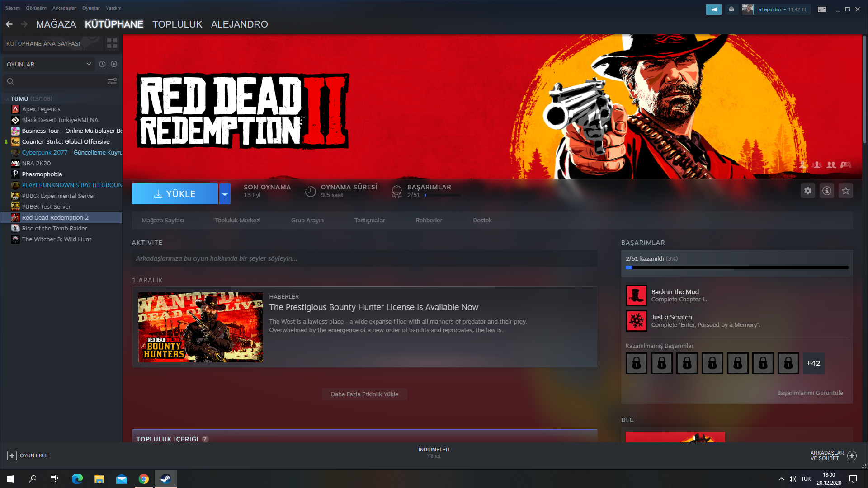Go forward with the right arrow button
Image resolution: width=868 pixels, height=488 pixels.
click(x=24, y=24)
